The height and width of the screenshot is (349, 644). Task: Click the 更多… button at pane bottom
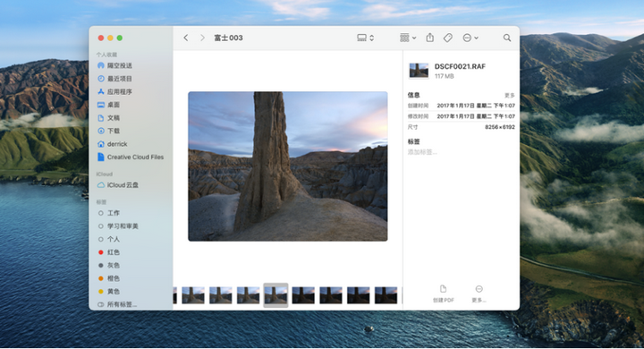click(x=479, y=294)
